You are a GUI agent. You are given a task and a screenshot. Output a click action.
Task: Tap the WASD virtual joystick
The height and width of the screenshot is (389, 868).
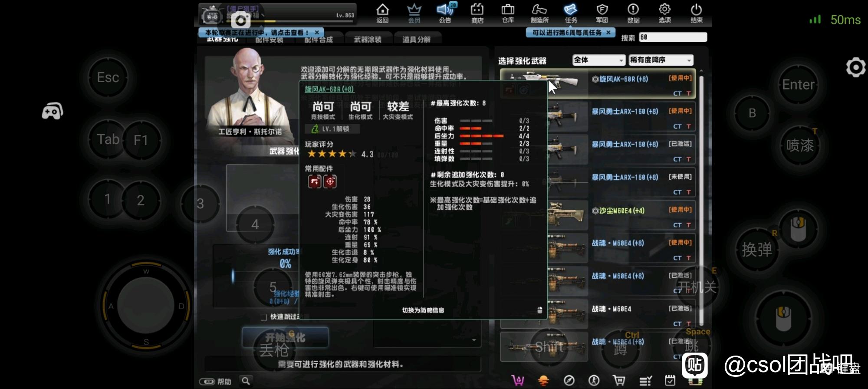pos(146,307)
